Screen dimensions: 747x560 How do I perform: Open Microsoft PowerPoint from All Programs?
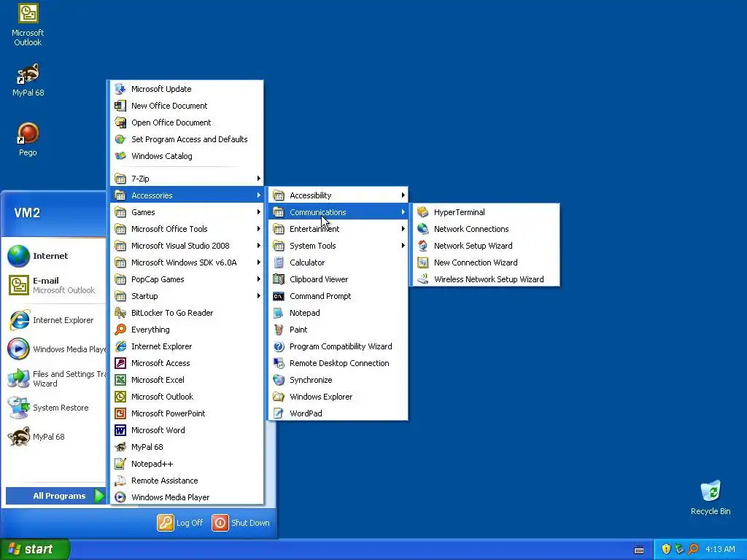tap(187, 413)
